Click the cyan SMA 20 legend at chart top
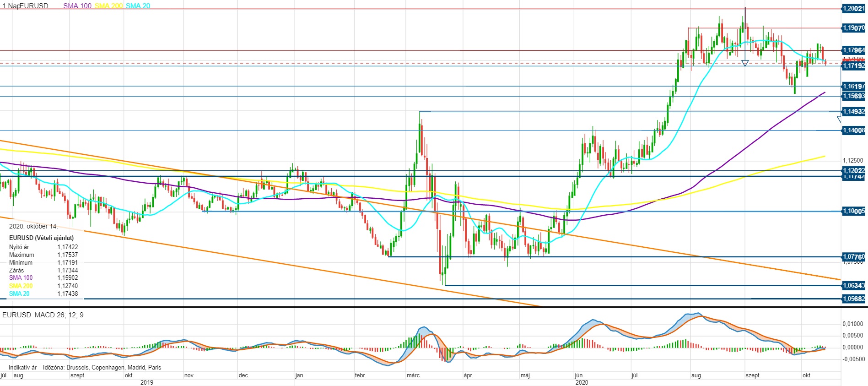This screenshot has height=386, width=868. tap(138, 6)
